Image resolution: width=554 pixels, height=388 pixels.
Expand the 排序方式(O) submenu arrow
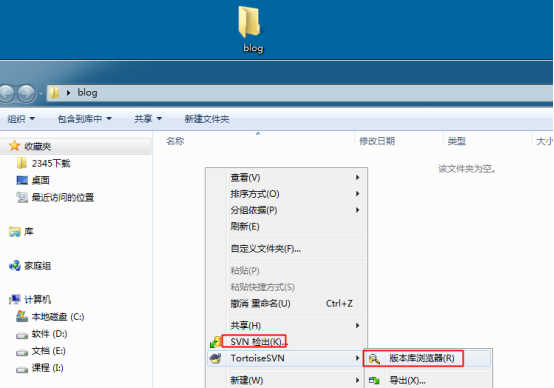click(x=358, y=194)
